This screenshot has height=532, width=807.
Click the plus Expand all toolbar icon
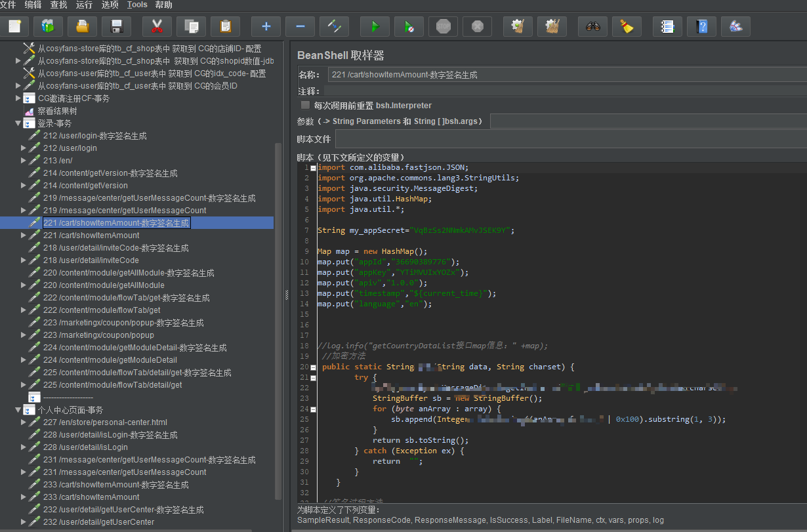[x=266, y=26]
